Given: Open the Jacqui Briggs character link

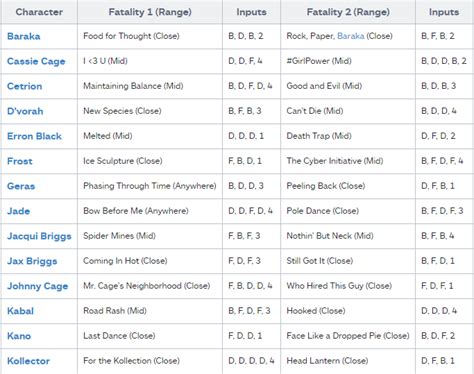Looking at the screenshot, I should tap(39, 236).
